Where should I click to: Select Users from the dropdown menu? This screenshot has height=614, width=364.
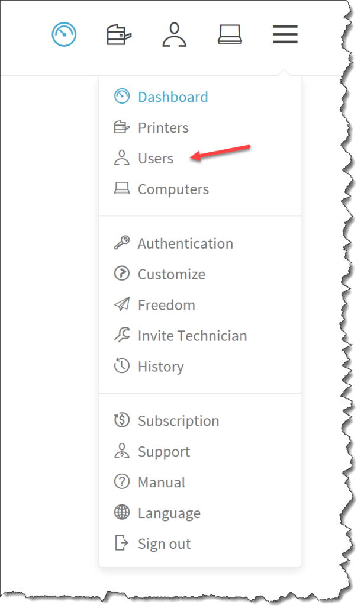[155, 158]
